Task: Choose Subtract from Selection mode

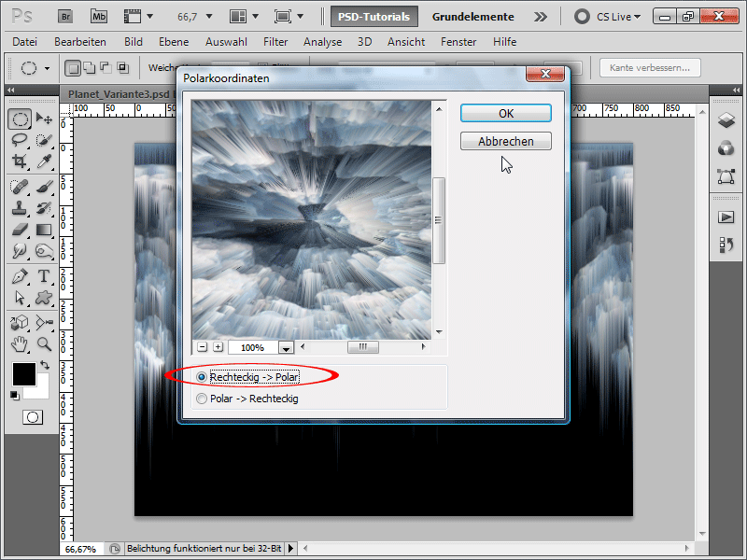Action: [x=106, y=68]
